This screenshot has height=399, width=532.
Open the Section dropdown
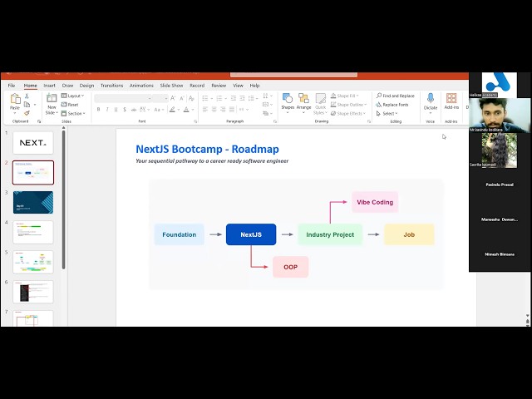pos(73,113)
